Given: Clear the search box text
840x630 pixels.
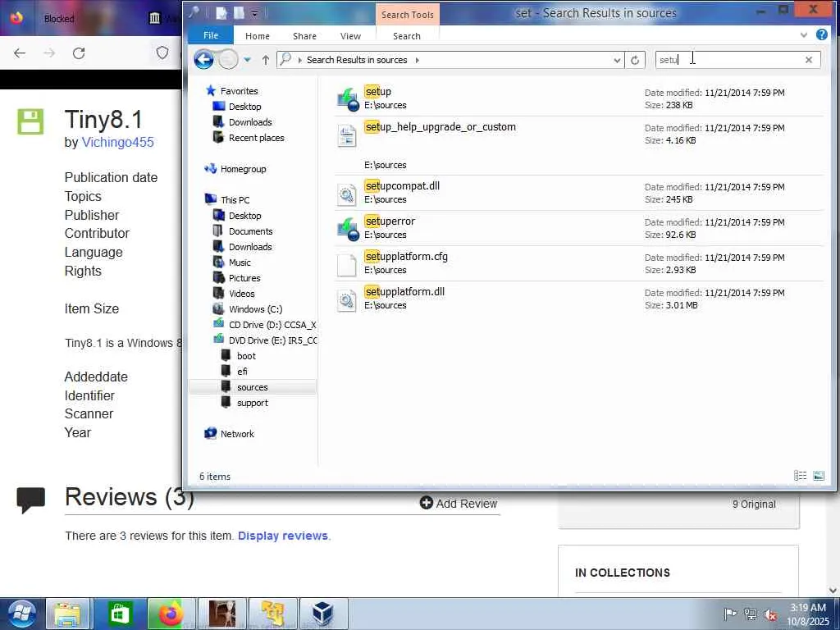Looking at the screenshot, I should click(x=808, y=60).
